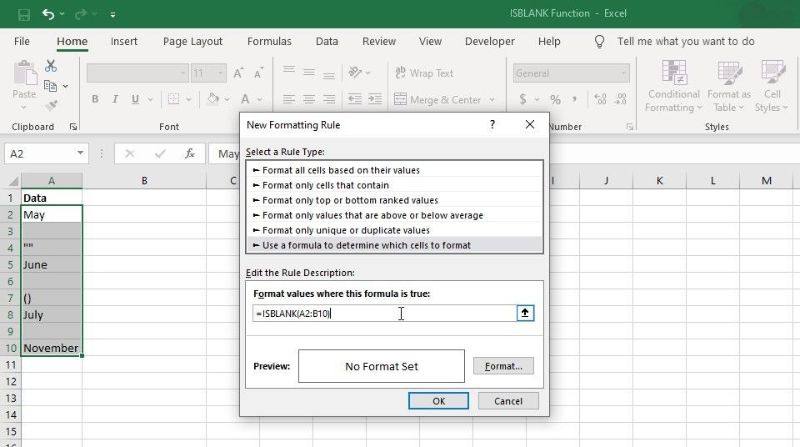The width and height of the screenshot is (800, 447).
Task: Toggle Italic formatting button
Action: click(x=117, y=99)
